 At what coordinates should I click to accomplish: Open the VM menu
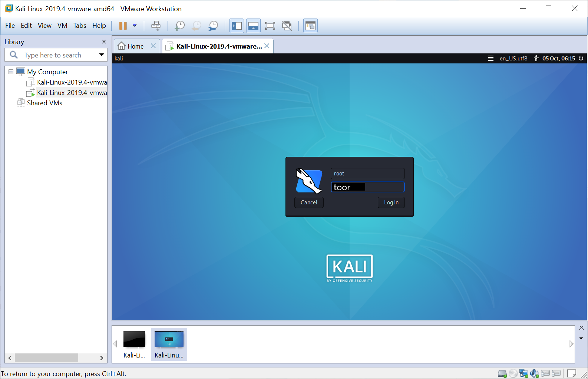(x=62, y=26)
